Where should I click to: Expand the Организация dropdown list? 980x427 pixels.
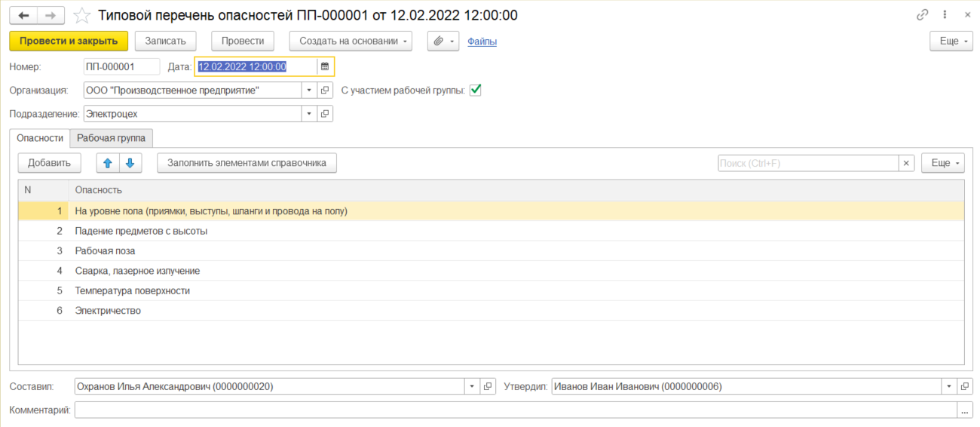click(x=310, y=91)
